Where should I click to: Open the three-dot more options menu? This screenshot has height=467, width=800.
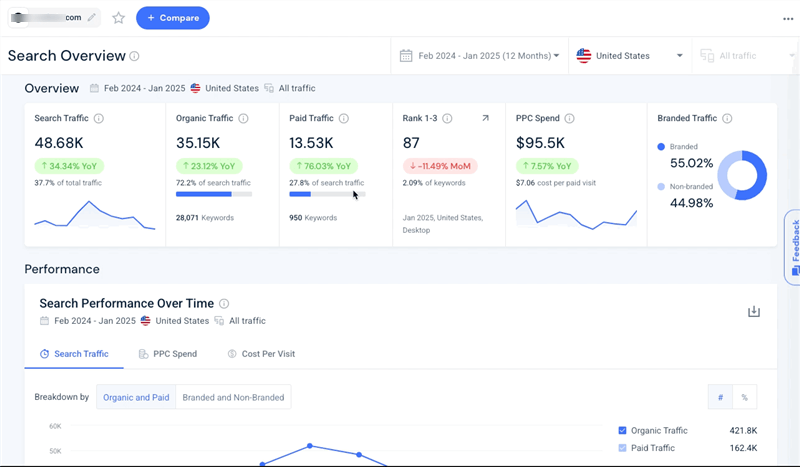click(788, 19)
